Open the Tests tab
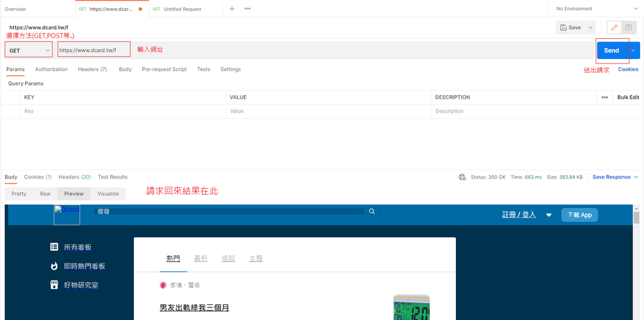The width and height of the screenshot is (644, 320). (204, 69)
